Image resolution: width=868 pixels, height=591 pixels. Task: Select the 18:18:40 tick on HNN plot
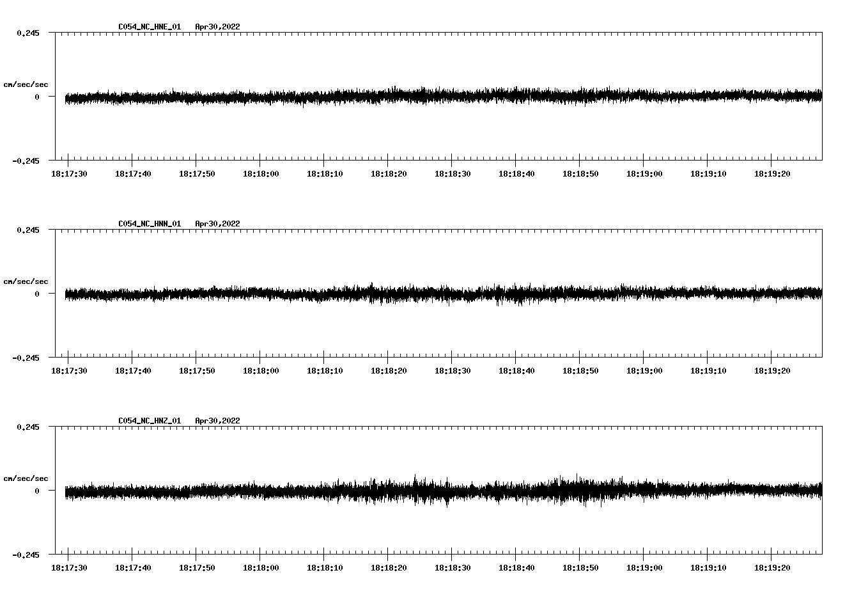pyautogui.click(x=516, y=356)
